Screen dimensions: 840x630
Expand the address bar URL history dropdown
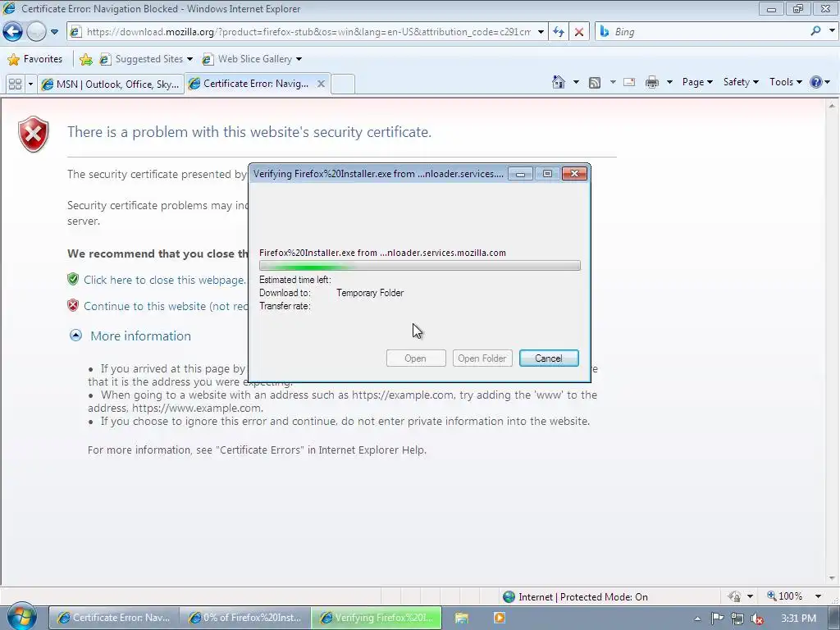(541, 32)
